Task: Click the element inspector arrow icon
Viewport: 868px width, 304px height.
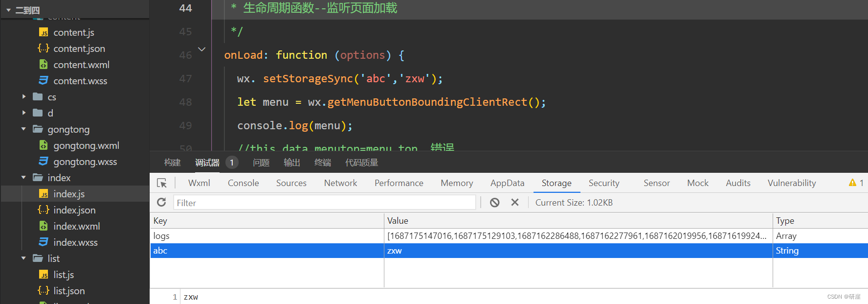Action: click(162, 183)
